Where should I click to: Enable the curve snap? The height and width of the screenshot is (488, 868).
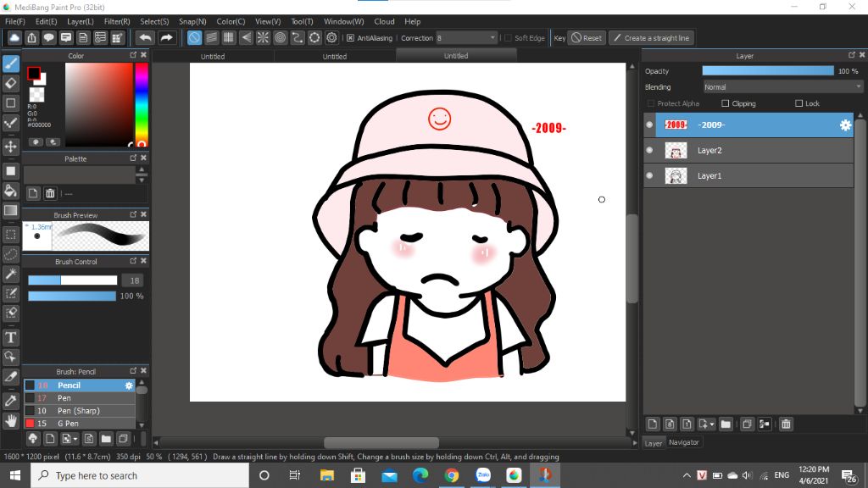(298, 37)
